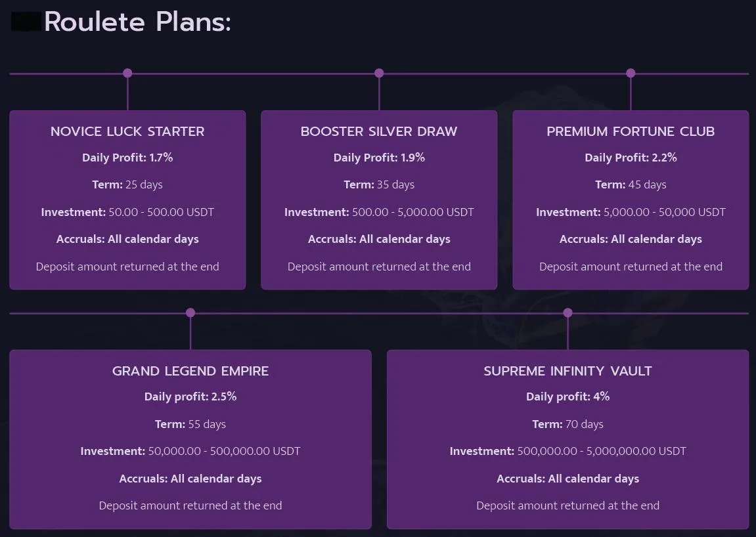Click the timeline dot above Supreme Infinity Vault
Viewport: 756px width, 537px height.
pos(568,313)
